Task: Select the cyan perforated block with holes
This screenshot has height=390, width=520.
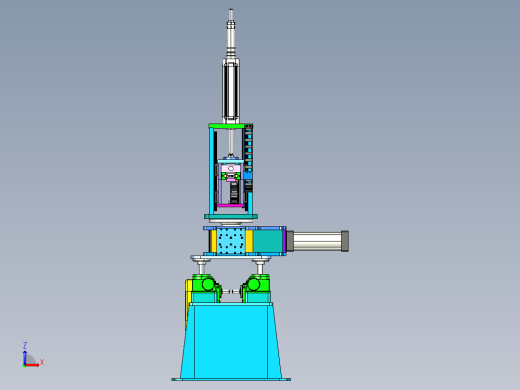Action: click(231, 242)
